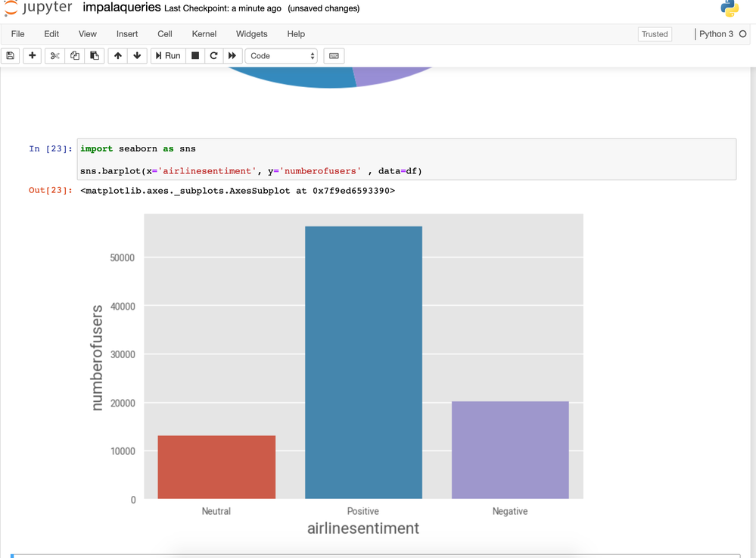Screen dimensions: 756x558
Task: Click into the seaborn barplot code cell
Action: [406, 160]
